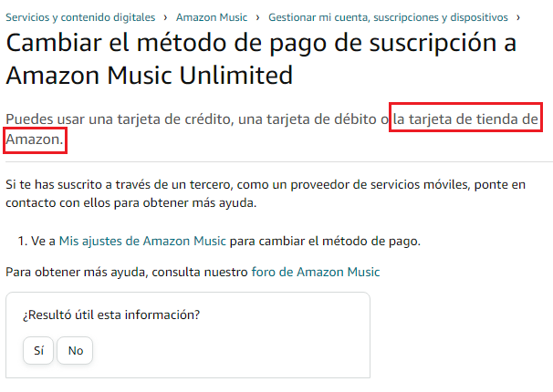Click the '¿Resultó útil esta información?' question
Screen dimensions: 553x392
pos(111,315)
